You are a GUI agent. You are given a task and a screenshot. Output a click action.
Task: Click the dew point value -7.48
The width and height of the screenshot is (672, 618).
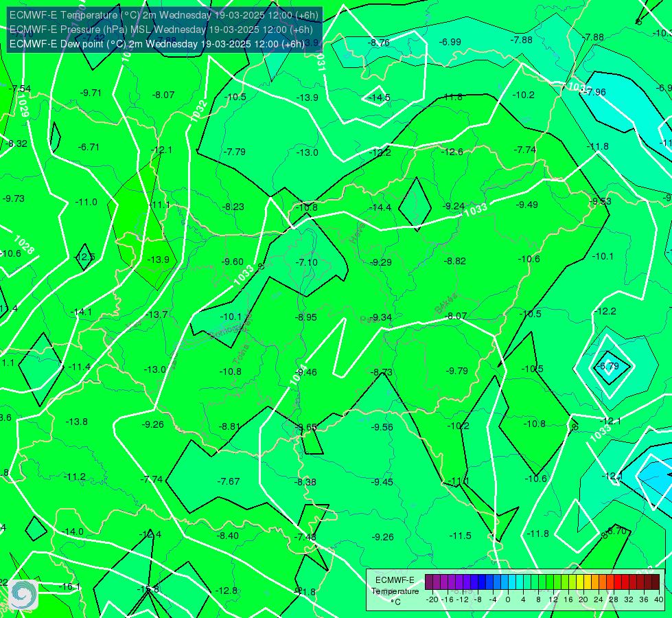click(305, 537)
